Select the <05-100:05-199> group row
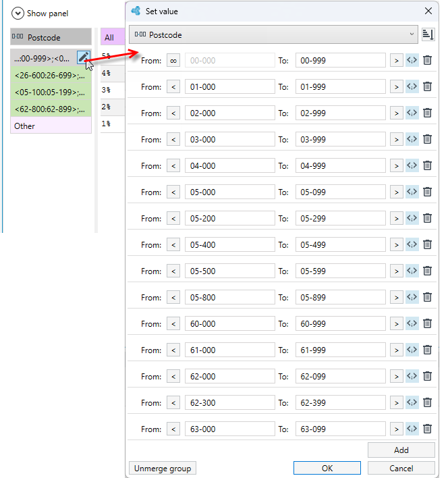Image resolution: width=448 pixels, height=478 pixels. point(51,92)
